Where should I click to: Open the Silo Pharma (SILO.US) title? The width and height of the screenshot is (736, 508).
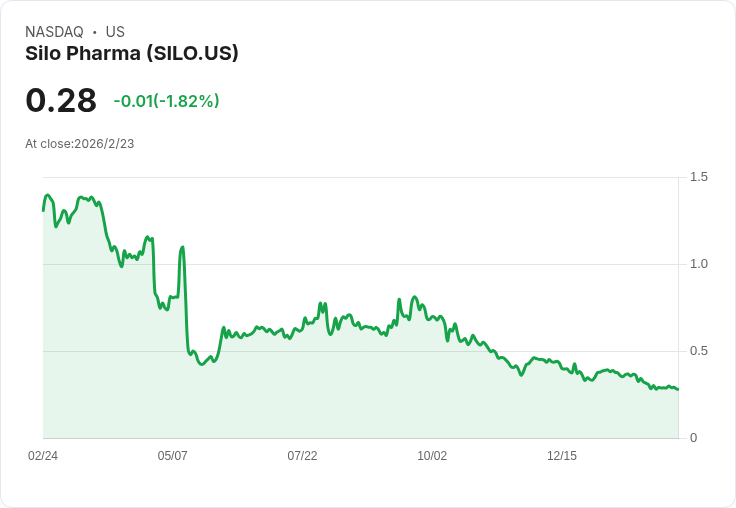[132, 54]
